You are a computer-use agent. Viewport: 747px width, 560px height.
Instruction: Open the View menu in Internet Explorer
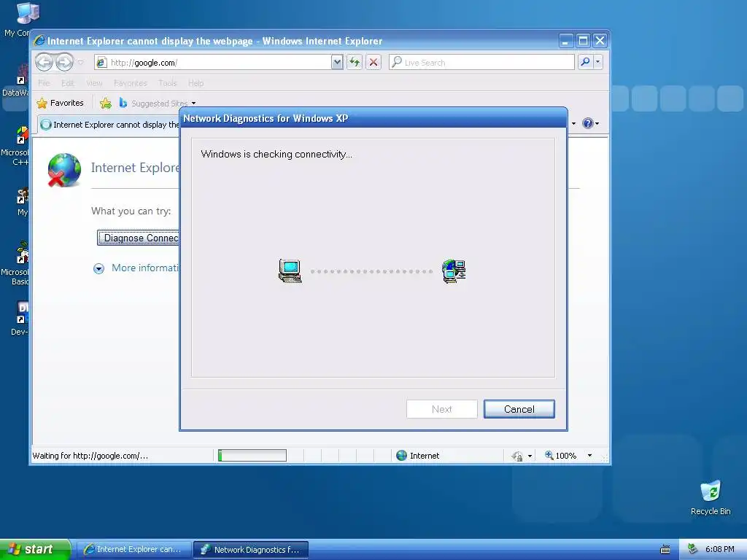94,83
